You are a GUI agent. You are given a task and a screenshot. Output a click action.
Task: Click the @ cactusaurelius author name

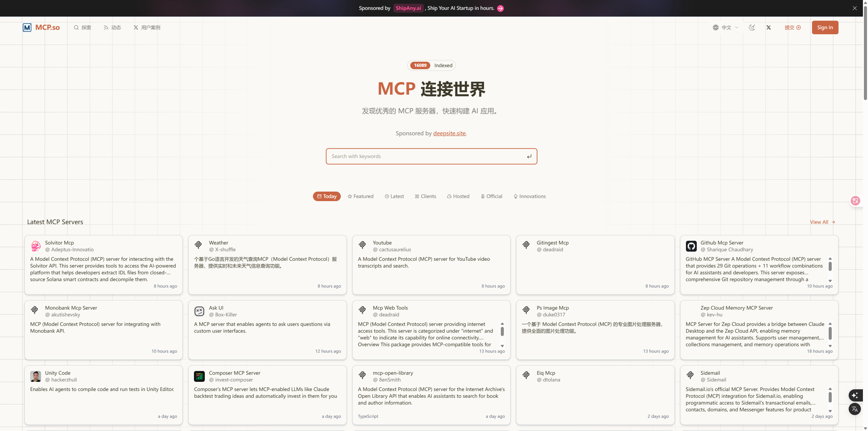[x=392, y=250]
